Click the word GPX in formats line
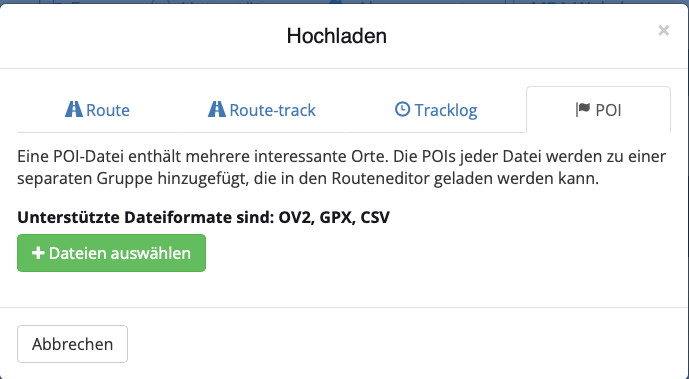Screen dimensions: 689x379 (x=337, y=217)
